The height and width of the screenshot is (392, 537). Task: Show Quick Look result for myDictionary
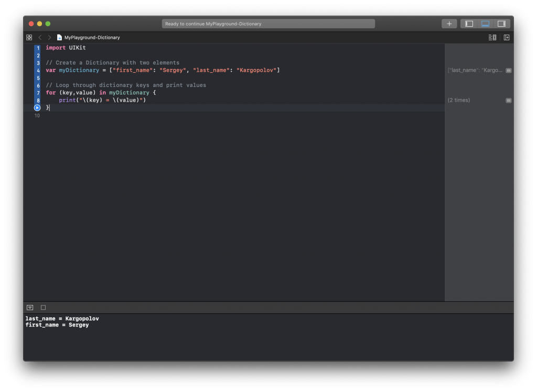pos(509,70)
